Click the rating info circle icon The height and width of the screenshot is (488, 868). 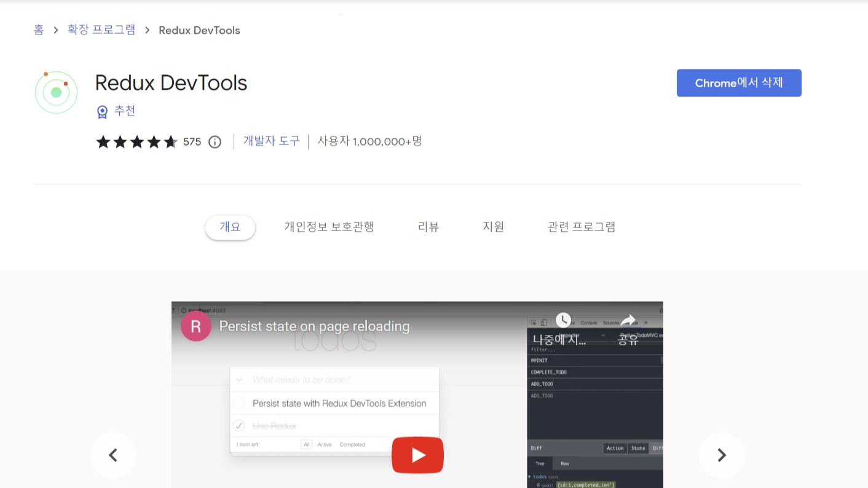tap(215, 142)
